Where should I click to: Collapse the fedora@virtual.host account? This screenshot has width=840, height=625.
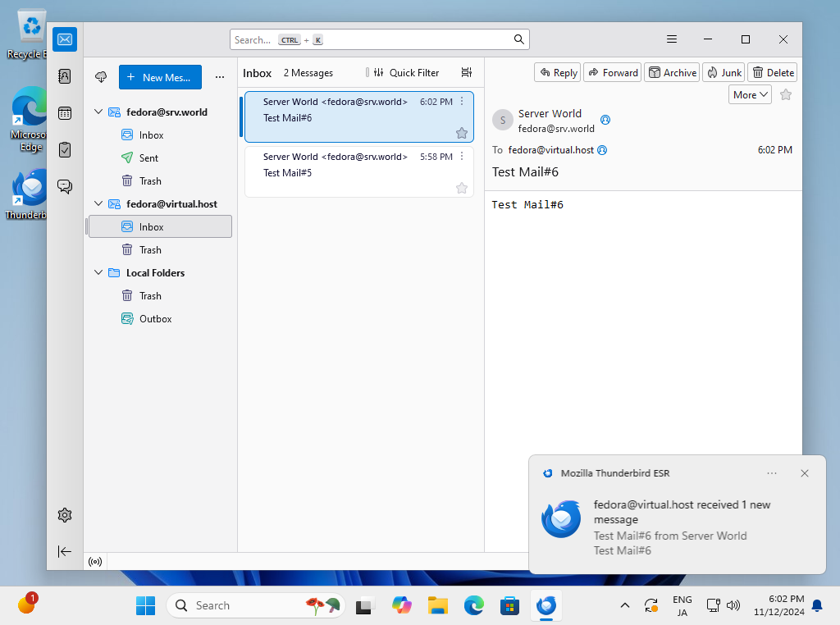[x=98, y=204]
